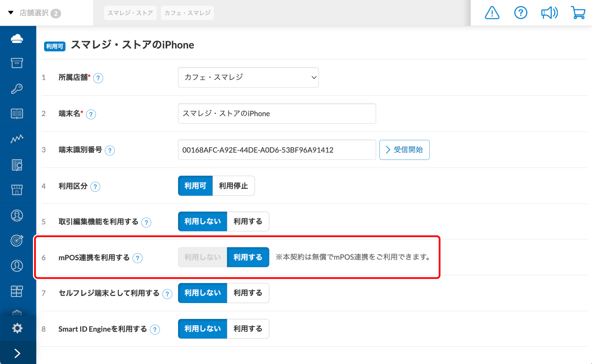Set セルフレジ端末 to 利用しない
The height and width of the screenshot is (364, 592).
(203, 293)
